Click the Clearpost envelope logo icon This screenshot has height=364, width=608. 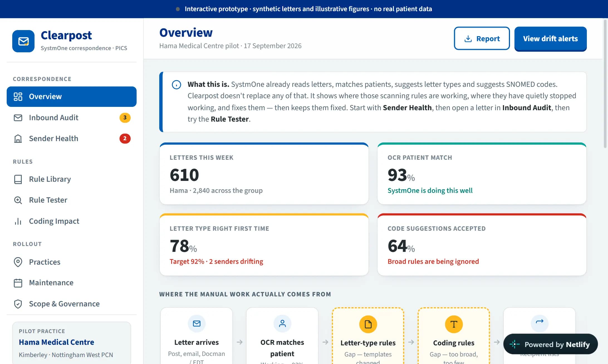(x=23, y=41)
